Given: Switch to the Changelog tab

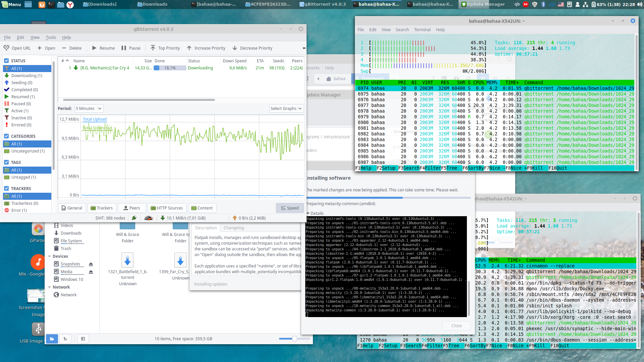Looking at the screenshot, I should tap(233, 228).
